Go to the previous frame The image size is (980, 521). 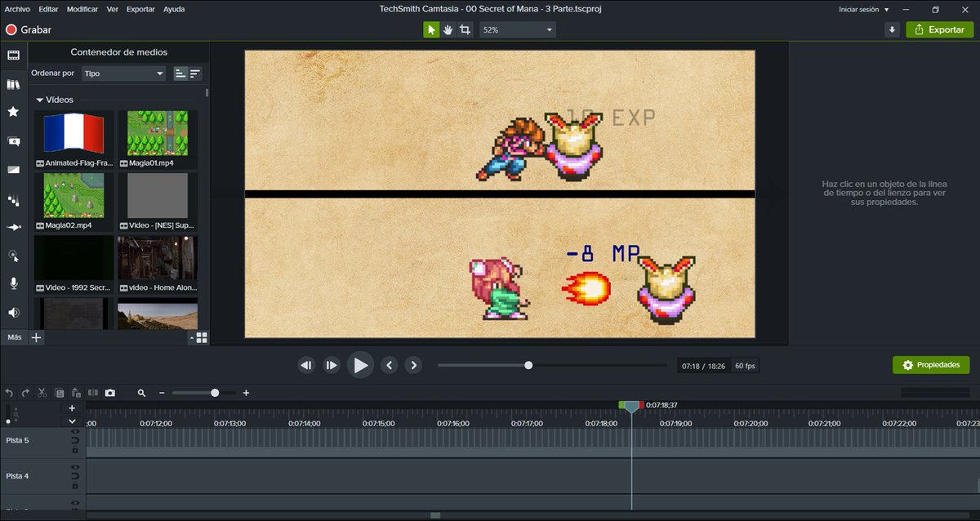[306, 365]
